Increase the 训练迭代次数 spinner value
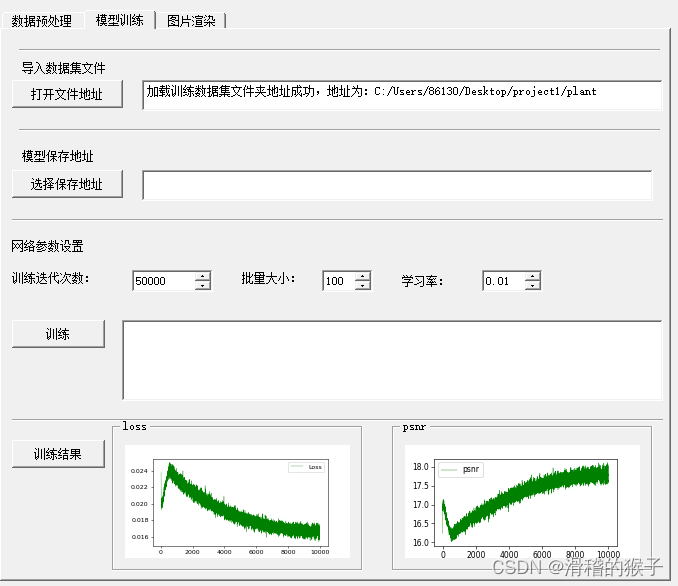 coord(202,276)
